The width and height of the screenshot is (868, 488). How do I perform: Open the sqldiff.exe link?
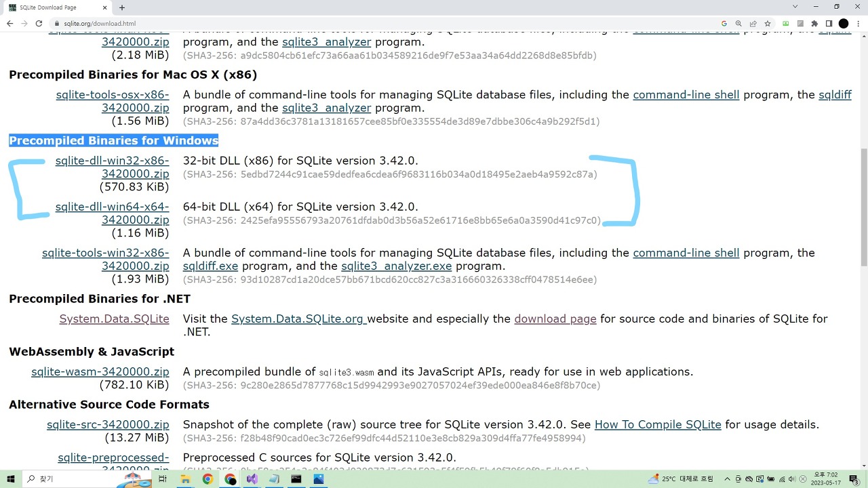[210, 266]
